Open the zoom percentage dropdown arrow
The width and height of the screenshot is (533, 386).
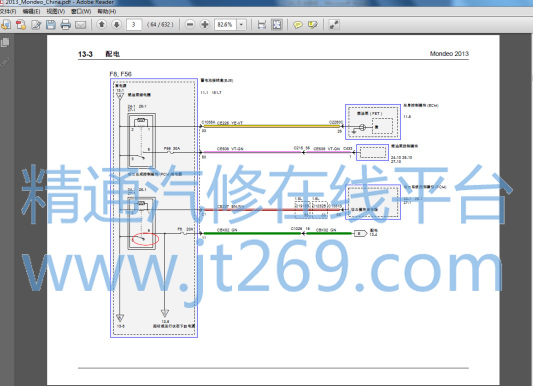(x=241, y=25)
